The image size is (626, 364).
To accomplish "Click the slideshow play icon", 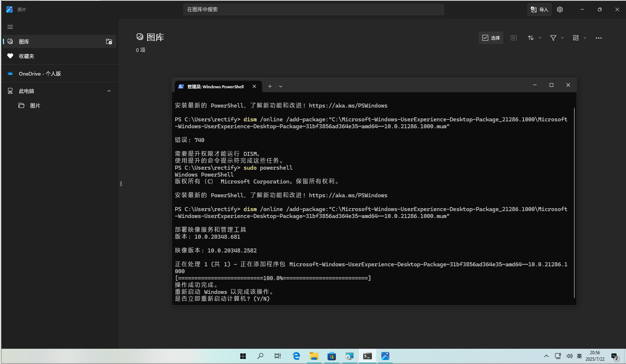I will pyautogui.click(x=514, y=38).
